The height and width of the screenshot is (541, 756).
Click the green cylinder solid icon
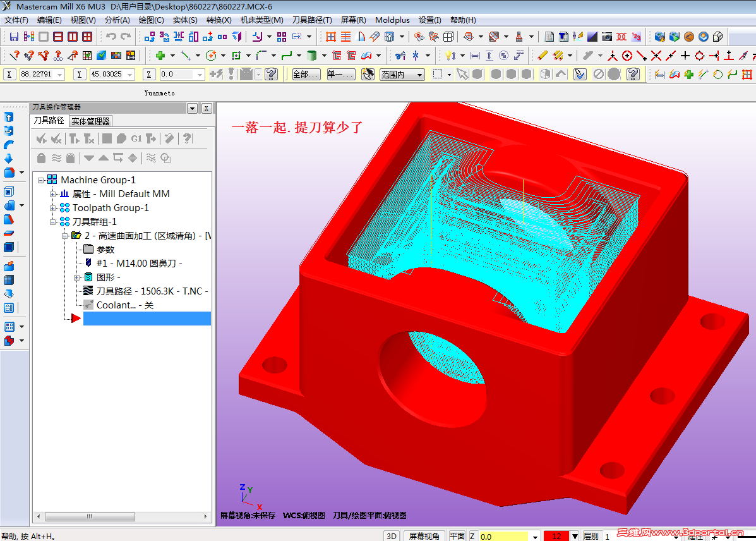pos(311,56)
